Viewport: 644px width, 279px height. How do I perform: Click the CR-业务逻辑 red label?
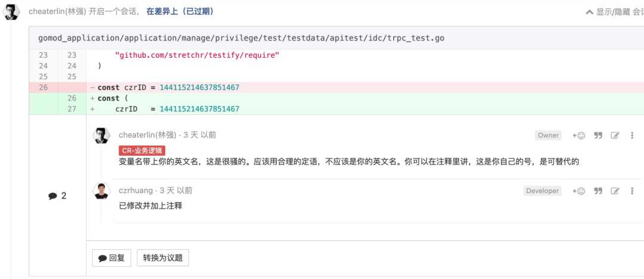coord(142,150)
